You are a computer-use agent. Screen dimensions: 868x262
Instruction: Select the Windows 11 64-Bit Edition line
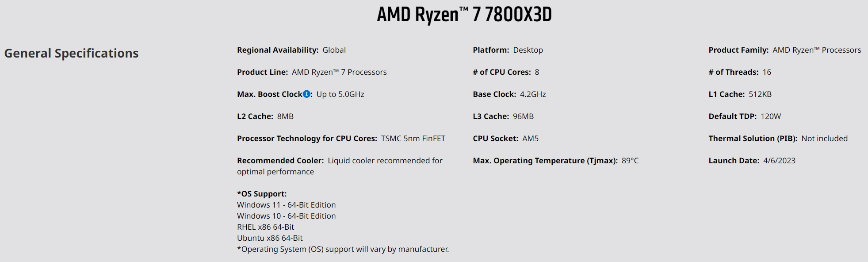pyautogui.click(x=286, y=205)
